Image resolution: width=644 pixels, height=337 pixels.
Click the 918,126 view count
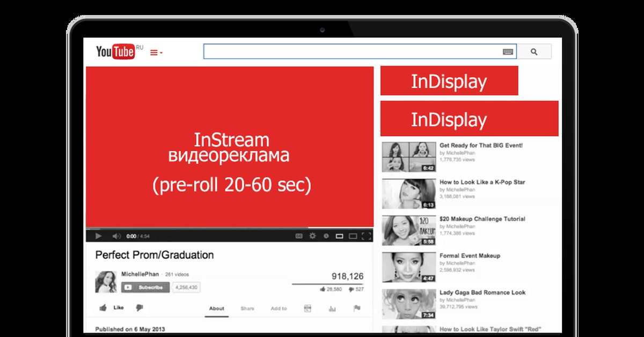(347, 276)
